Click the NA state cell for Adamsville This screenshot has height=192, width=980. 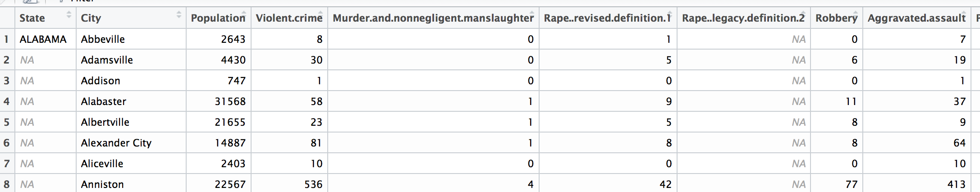pyautogui.click(x=27, y=60)
